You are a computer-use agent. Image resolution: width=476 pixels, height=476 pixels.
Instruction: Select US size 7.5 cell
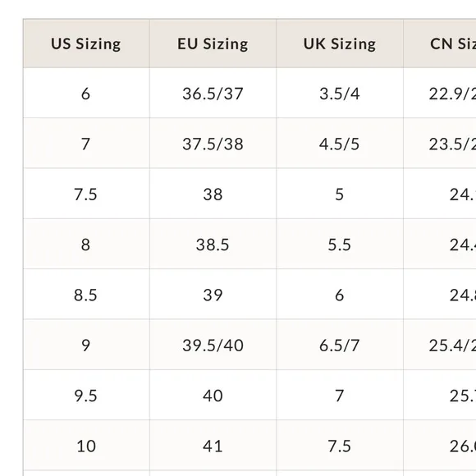[86, 194]
